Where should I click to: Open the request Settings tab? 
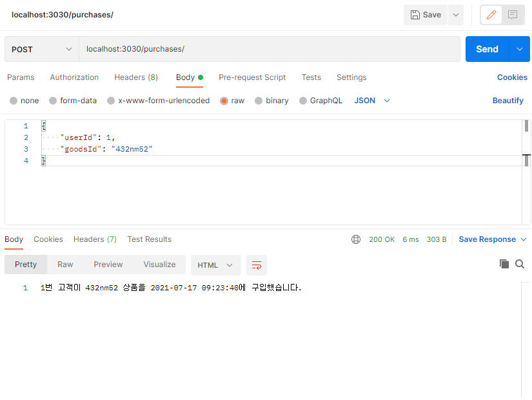click(x=351, y=77)
